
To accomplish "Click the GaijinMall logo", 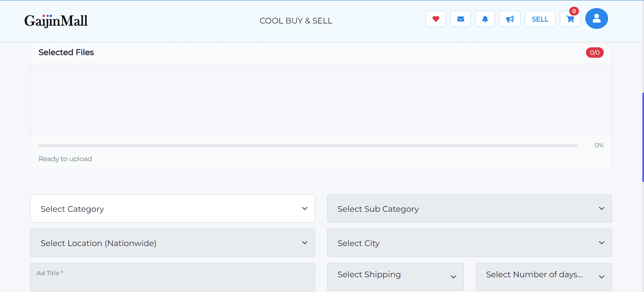I will pos(56,21).
